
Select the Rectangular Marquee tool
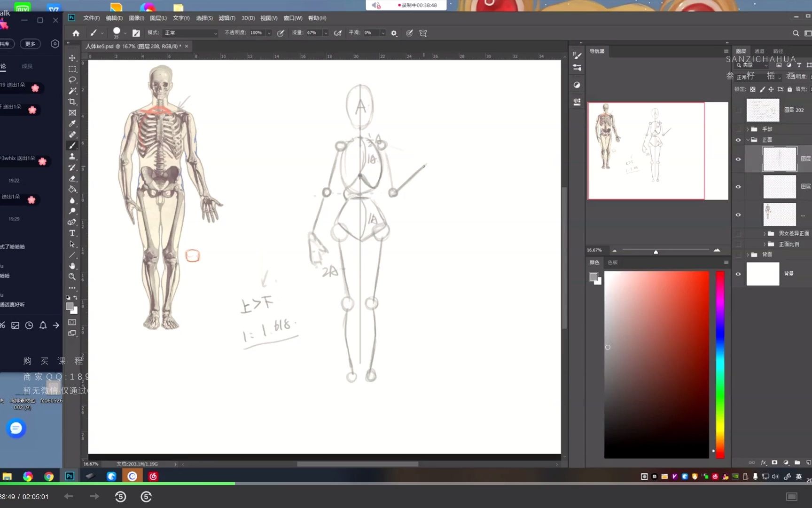tap(72, 69)
